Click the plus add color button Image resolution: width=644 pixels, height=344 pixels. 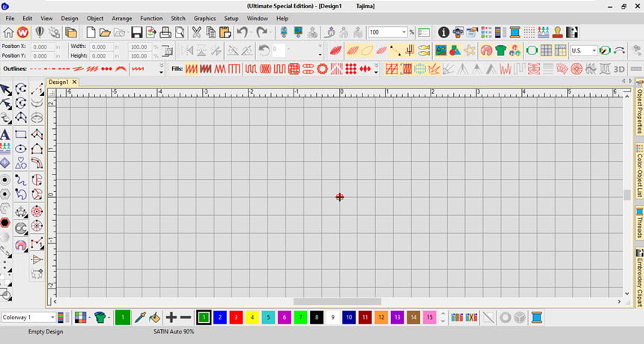point(171,318)
